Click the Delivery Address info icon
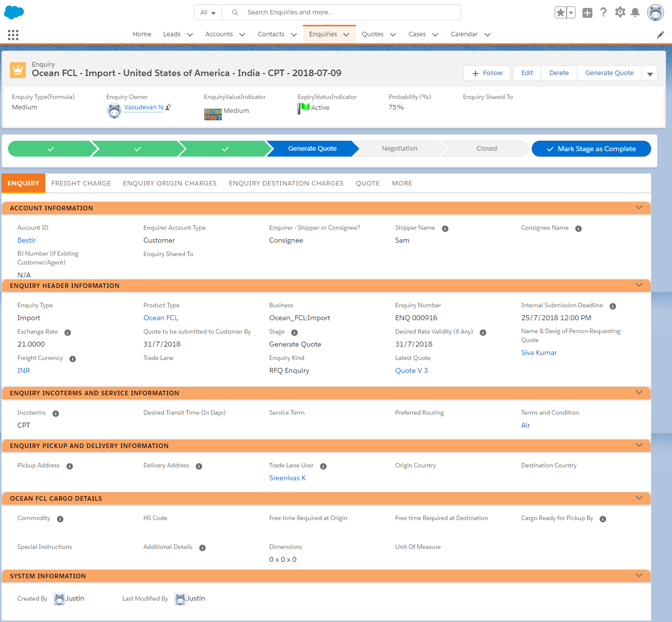This screenshot has height=622, width=672. click(199, 466)
